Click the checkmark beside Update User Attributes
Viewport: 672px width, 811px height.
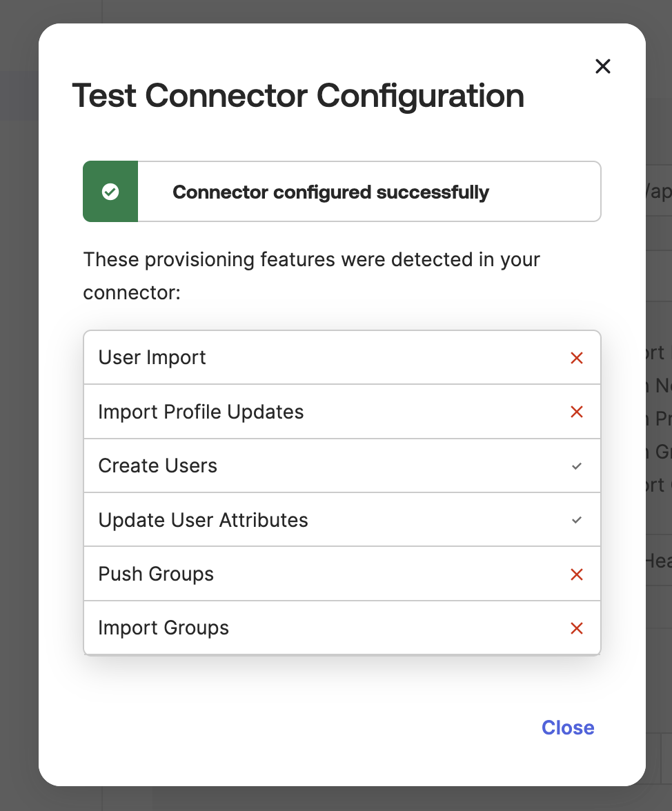click(x=577, y=520)
